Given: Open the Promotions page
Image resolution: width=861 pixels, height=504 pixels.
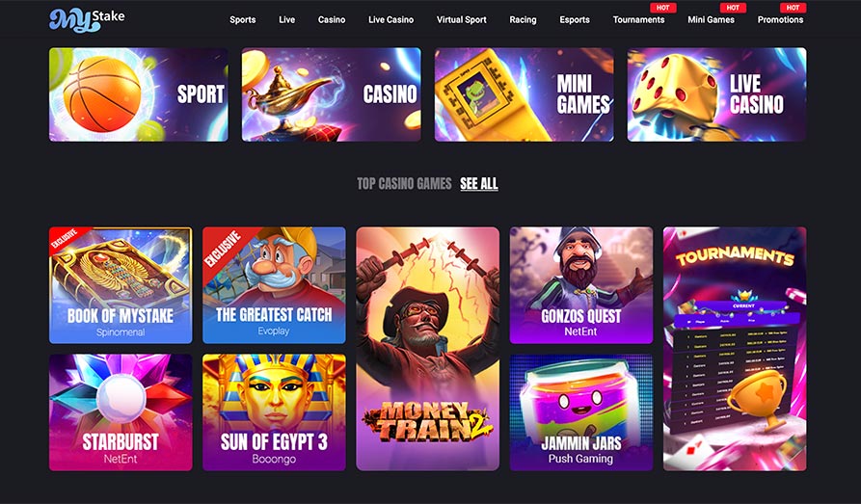Looking at the screenshot, I should (780, 20).
